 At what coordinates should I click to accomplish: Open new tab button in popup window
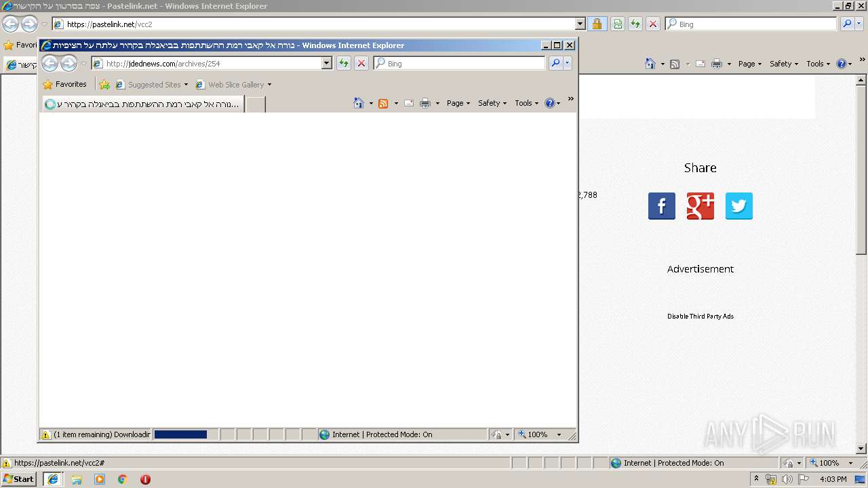pyautogui.click(x=255, y=104)
